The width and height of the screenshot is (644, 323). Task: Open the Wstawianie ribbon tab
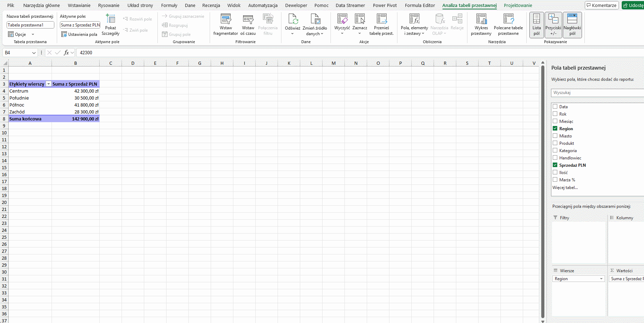(79, 5)
